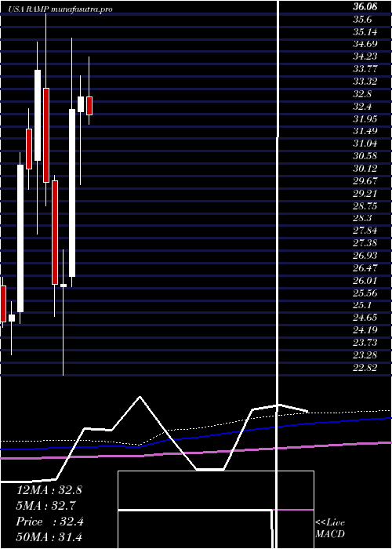Select the 35.14 price axis label

[x=365, y=32]
